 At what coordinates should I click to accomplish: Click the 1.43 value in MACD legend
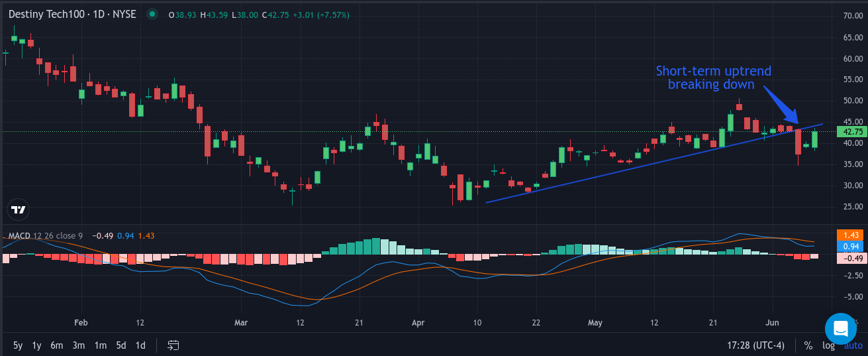[147, 235]
